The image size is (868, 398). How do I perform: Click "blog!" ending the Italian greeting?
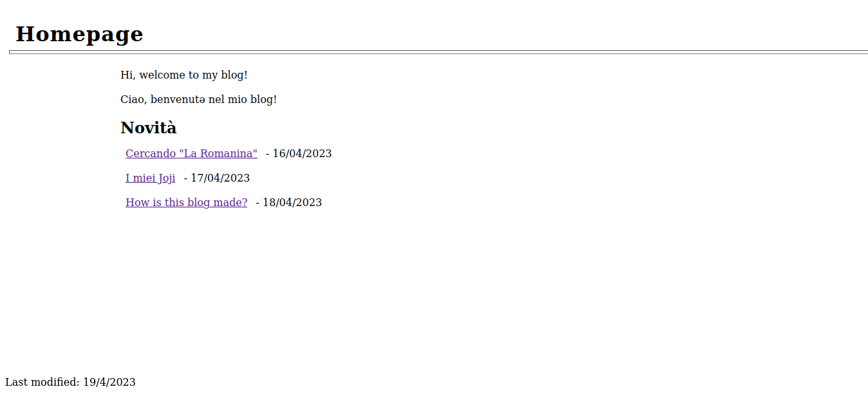263,99
